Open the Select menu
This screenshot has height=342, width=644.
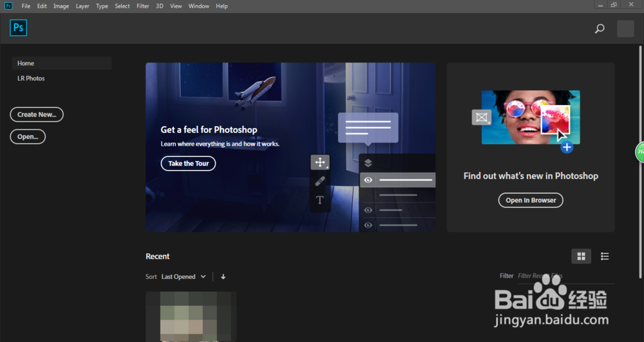122,6
